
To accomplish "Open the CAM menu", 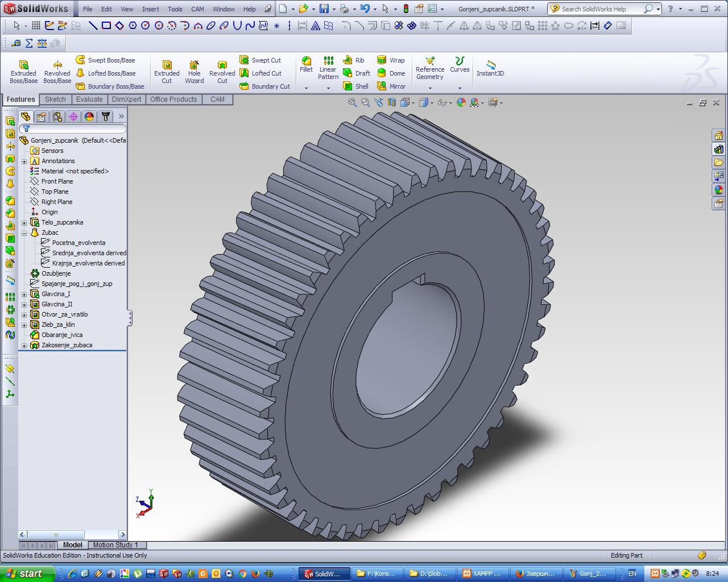I will pyautogui.click(x=197, y=9).
